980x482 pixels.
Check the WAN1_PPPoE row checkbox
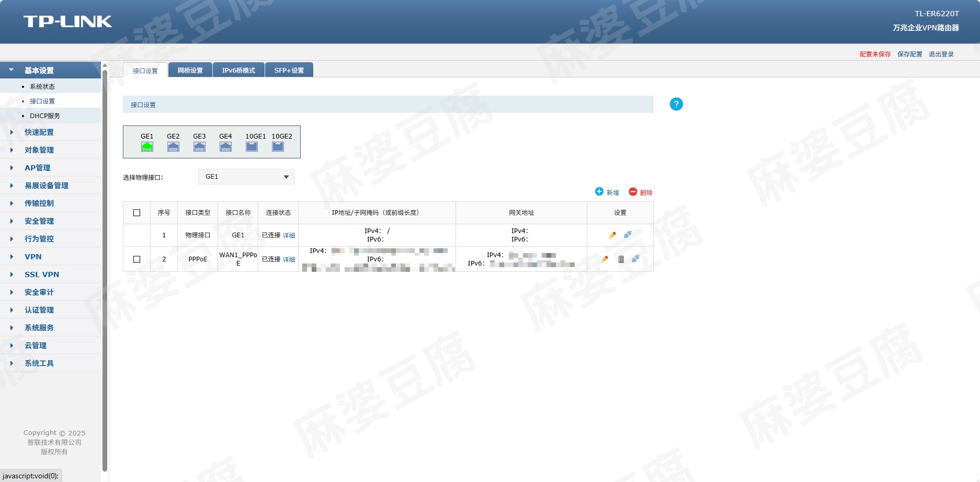[x=137, y=259]
